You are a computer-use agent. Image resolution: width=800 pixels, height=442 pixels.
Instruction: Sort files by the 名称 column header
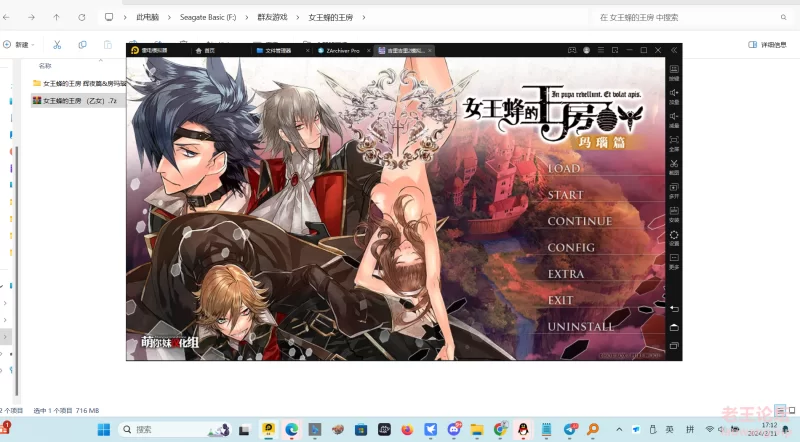[45, 66]
